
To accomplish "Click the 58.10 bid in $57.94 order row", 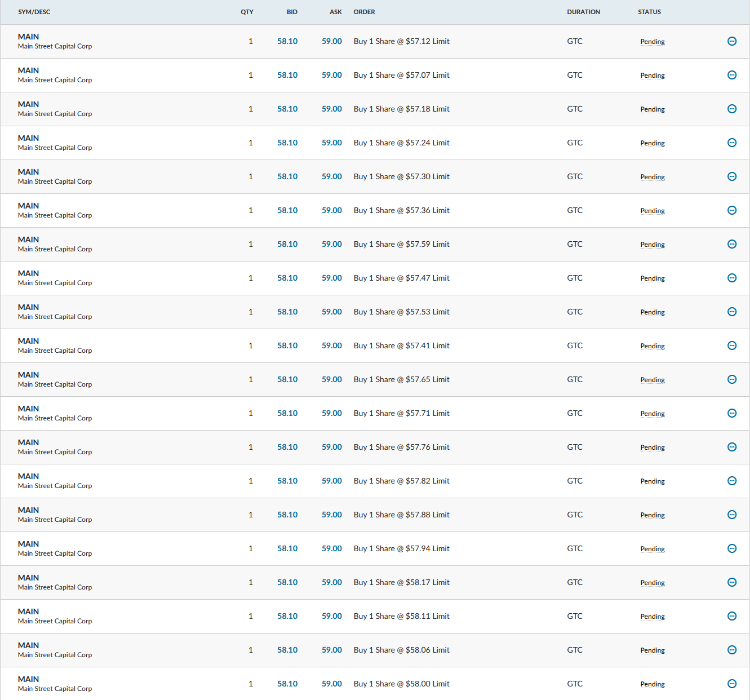I will [287, 548].
